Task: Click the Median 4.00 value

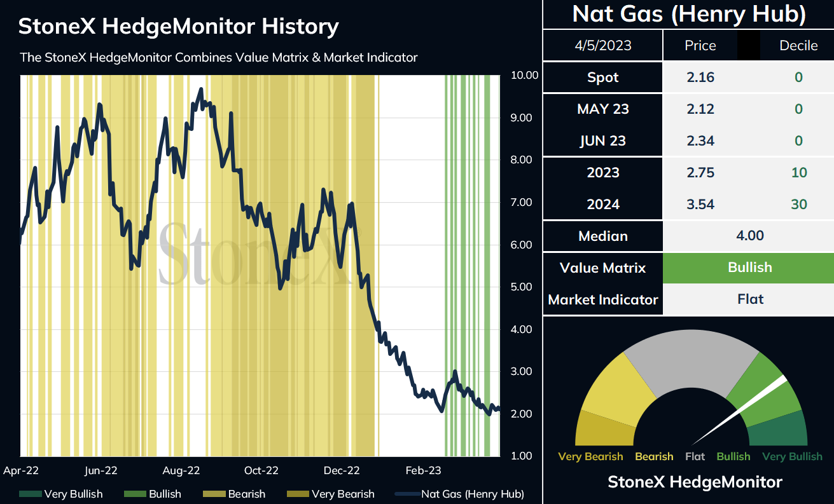Action: tap(749, 236)
